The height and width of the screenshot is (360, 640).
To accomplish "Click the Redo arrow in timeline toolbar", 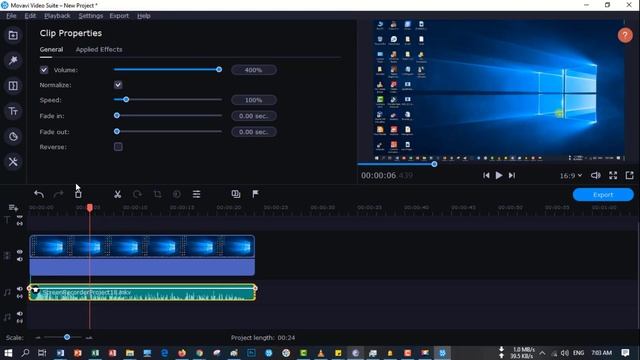I will (58, 194).
